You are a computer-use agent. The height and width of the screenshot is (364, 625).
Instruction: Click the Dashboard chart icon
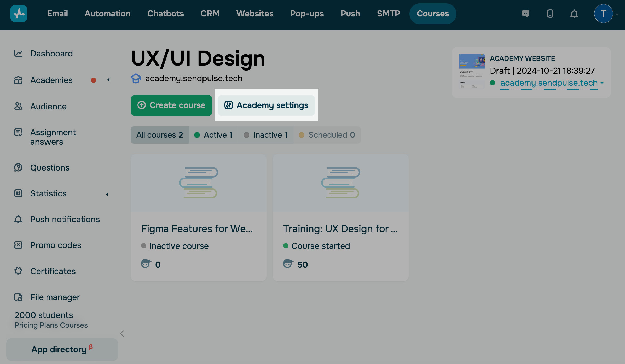tap(18, 54)
